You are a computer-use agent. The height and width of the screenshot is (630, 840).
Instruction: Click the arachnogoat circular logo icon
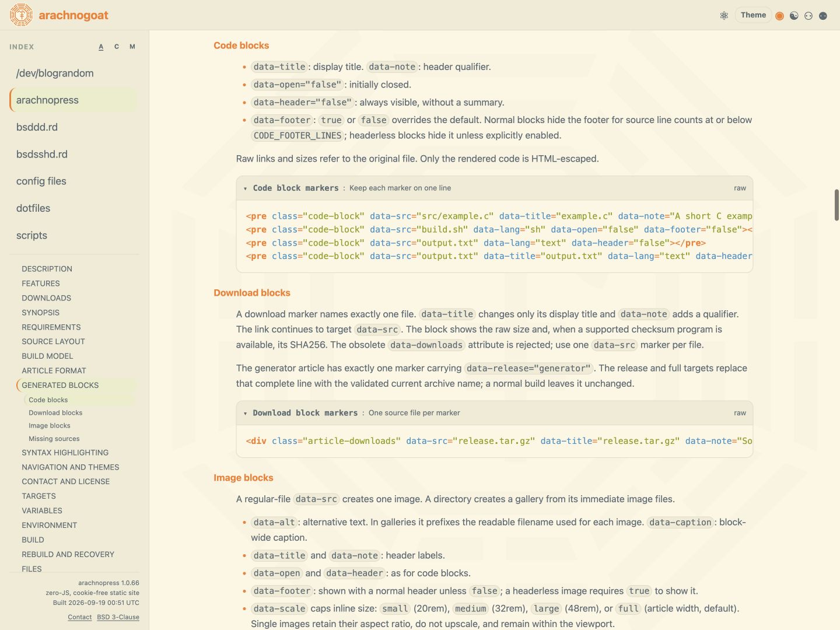pyautogui.click(x=21, y=15)
